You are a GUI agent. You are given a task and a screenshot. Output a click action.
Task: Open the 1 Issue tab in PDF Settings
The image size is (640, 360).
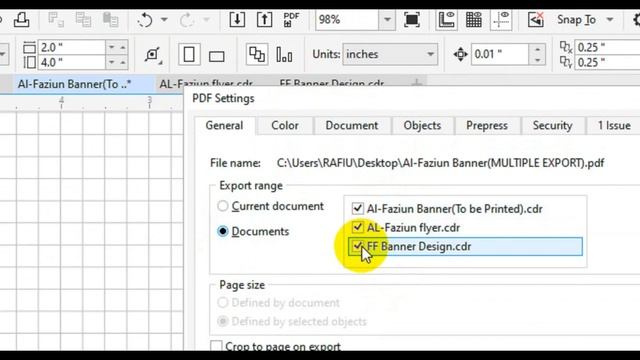pos(614,126)
